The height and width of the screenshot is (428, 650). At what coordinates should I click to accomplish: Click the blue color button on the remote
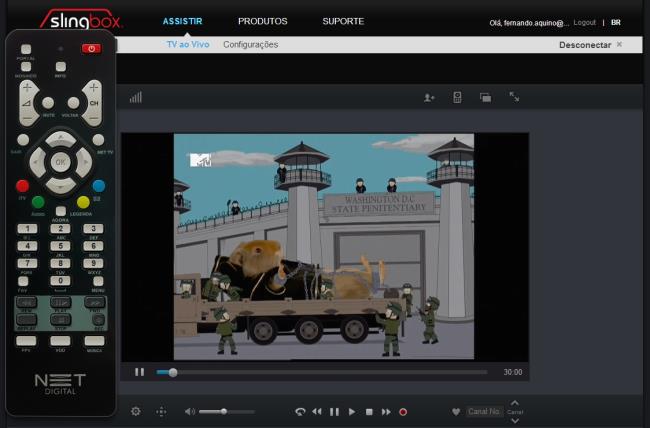coord(99,186)
